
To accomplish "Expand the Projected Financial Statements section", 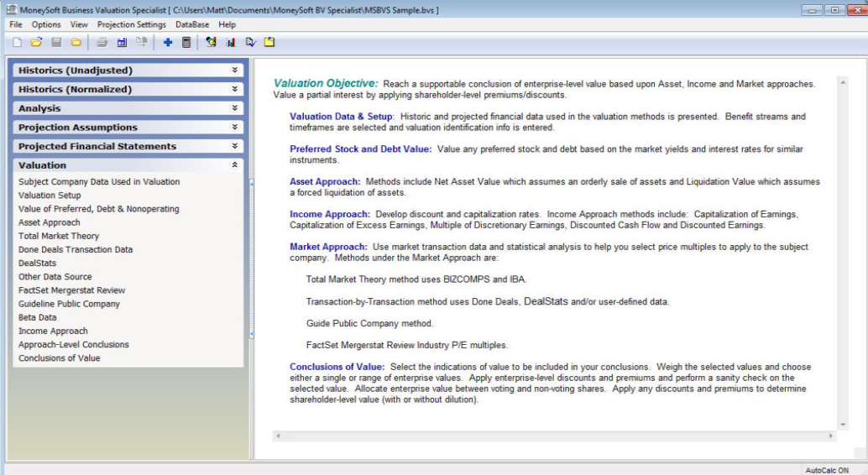I will (235, 146).
